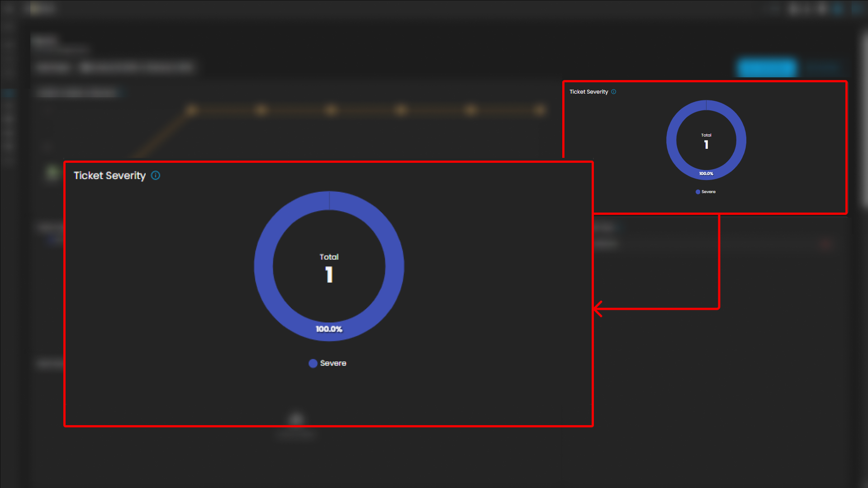
Task: Click info icon in enlarged Ticket Severity panel
Action: coord(156,175)
